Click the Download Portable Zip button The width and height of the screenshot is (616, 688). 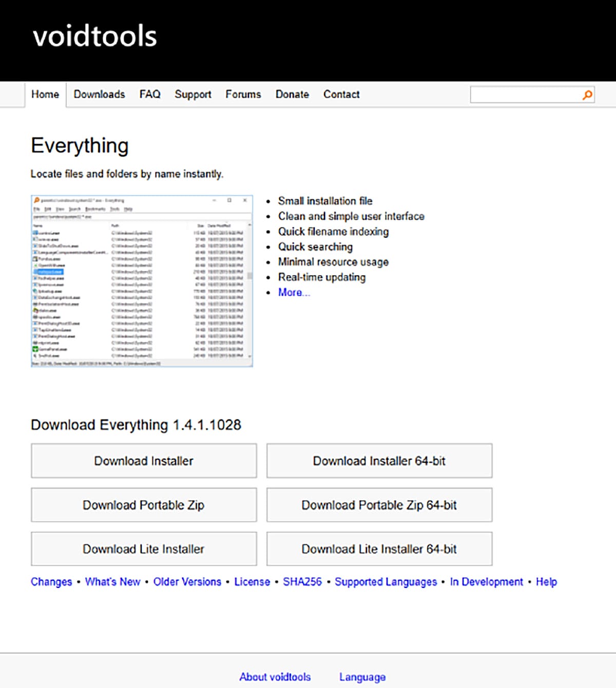pyautogui.click(x=144, y=505)
